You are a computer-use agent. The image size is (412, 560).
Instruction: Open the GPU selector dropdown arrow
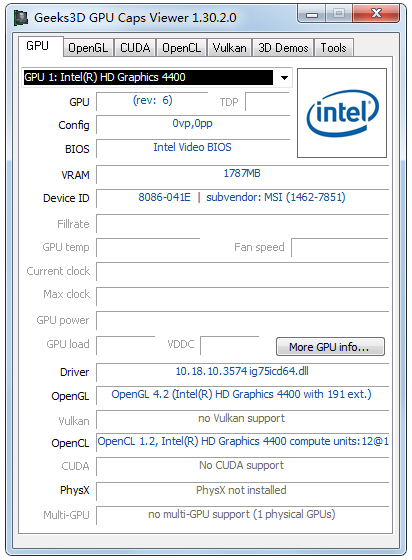tap(284, 78)
